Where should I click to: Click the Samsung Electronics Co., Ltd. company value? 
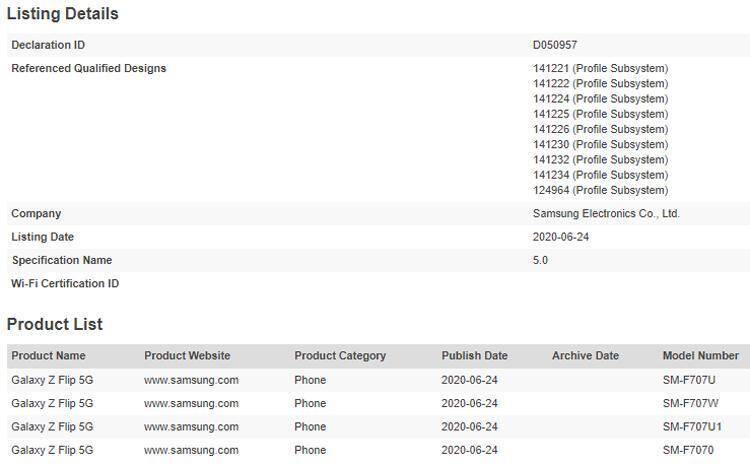point(606,214)
